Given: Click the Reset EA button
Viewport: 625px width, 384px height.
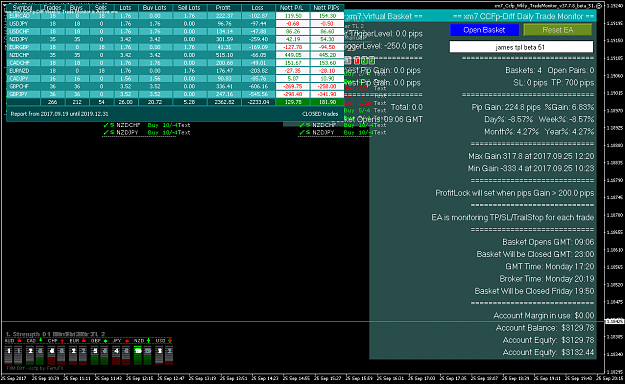Looking at the screenshot, I should [x=558, y=30].
